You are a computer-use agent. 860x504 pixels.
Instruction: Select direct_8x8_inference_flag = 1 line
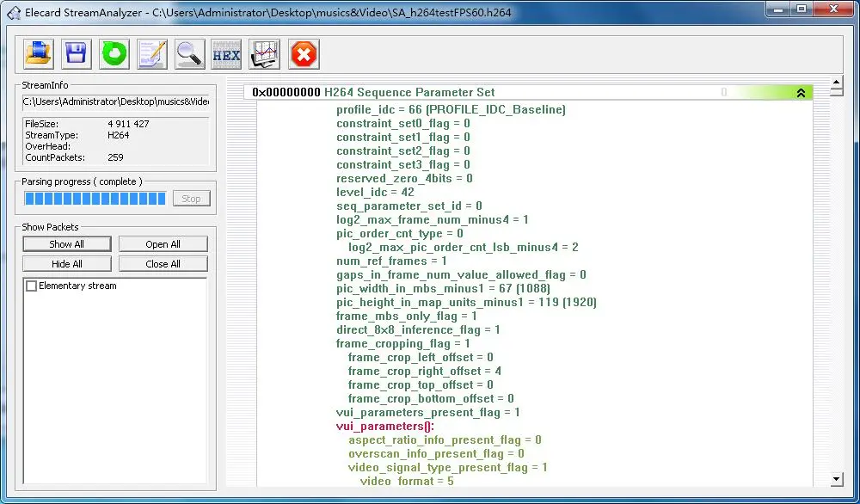click(418, 329)
